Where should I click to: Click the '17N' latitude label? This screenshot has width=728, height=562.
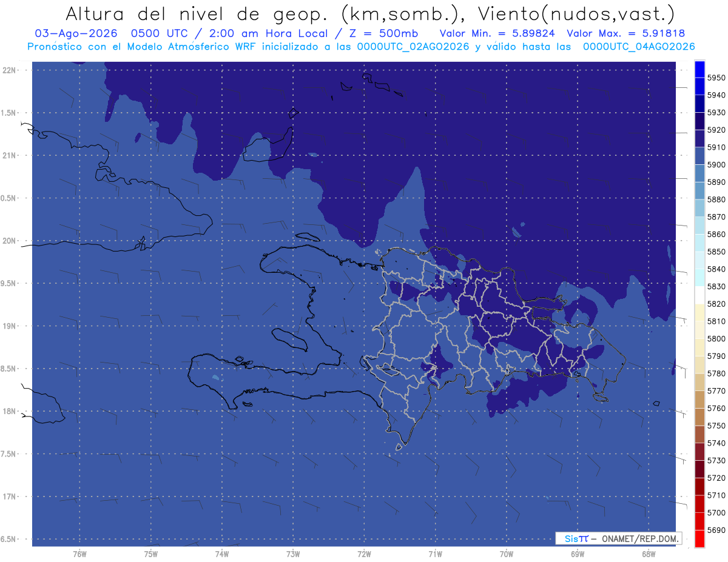point(8,497)
